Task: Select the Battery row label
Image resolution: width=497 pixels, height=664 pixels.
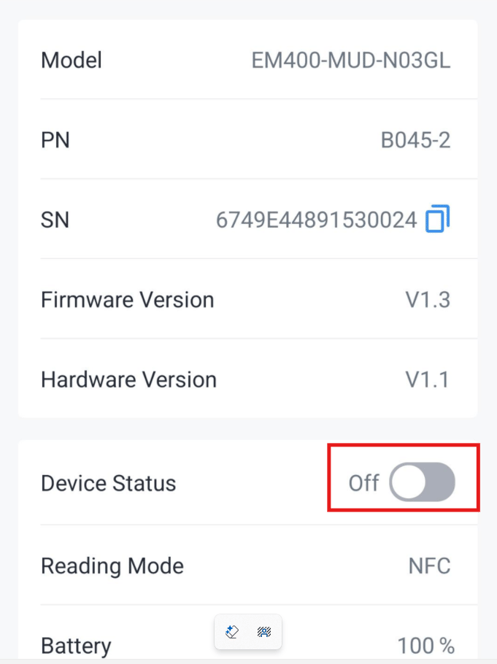Action: coord(76,646)
